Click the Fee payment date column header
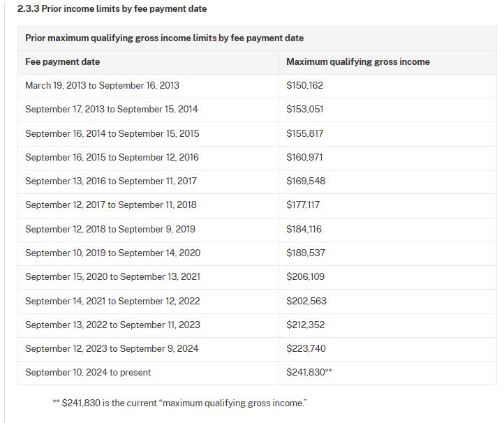504x423 pixels. (62, 61)
